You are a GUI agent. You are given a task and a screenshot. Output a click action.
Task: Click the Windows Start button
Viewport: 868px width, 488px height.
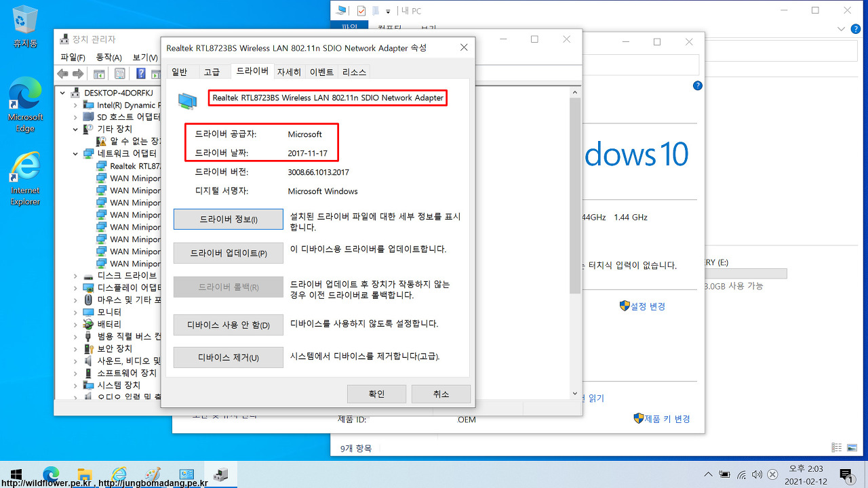[x=16, y=474]
